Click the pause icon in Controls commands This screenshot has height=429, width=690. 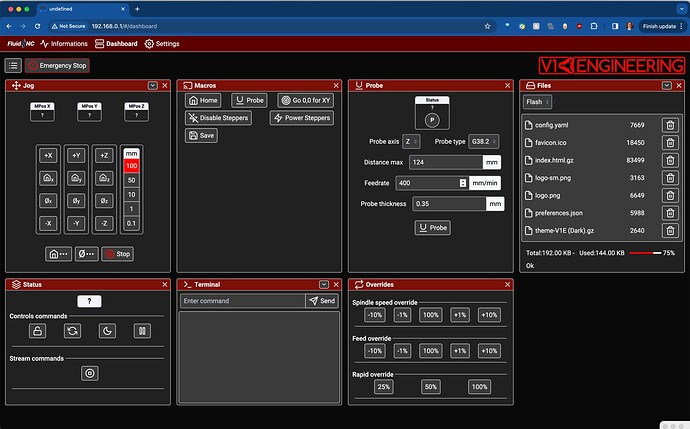pos(142,331)
